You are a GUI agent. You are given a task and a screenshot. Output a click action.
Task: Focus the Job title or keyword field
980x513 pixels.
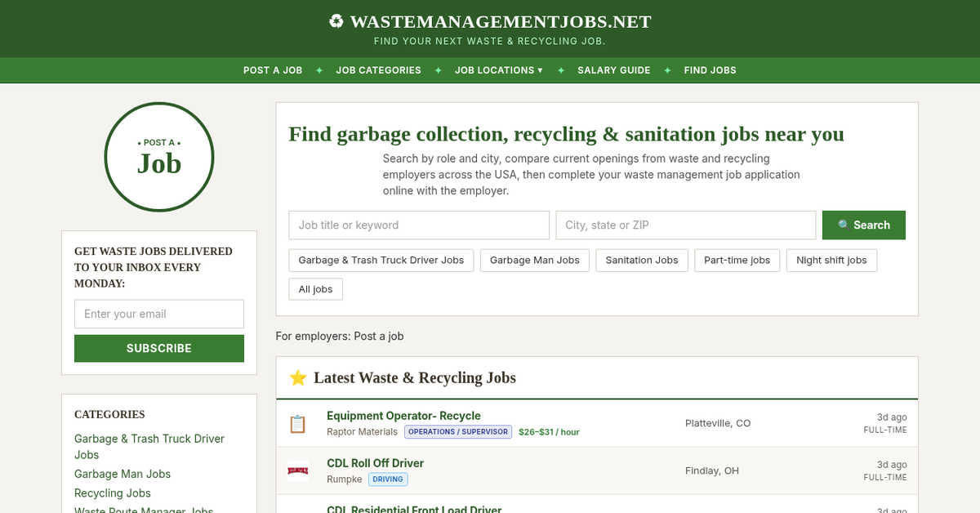pyautogui.click(x=419, y=225)
